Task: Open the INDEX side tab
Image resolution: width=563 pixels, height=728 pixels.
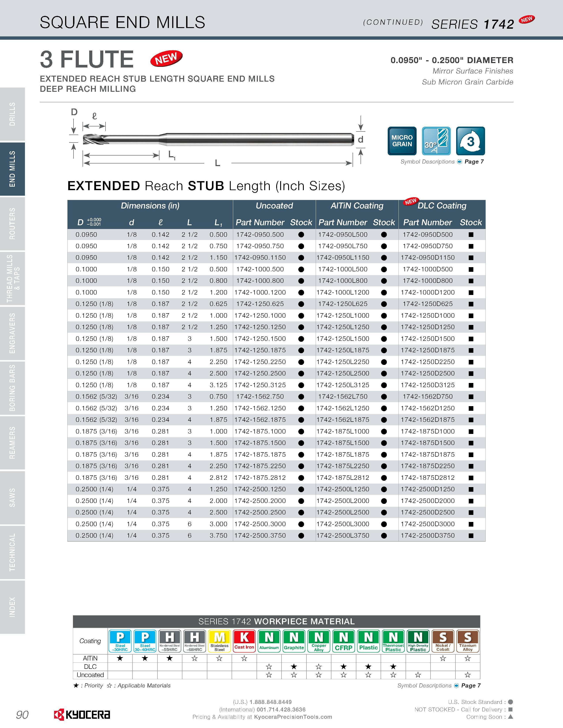Action: 12,607
